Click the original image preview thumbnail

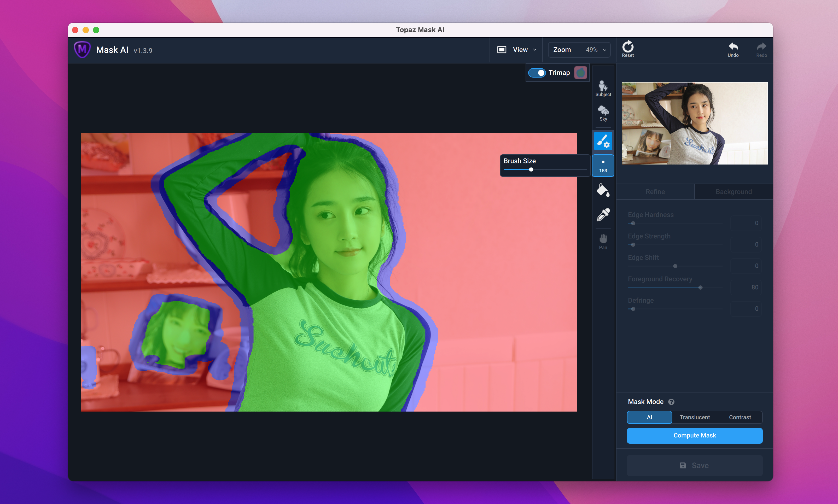[x=694, y=123]
